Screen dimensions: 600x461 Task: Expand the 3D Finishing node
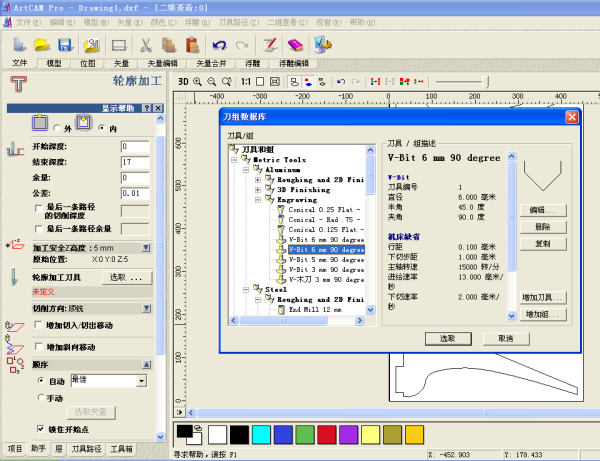click(x=258, y=189)
